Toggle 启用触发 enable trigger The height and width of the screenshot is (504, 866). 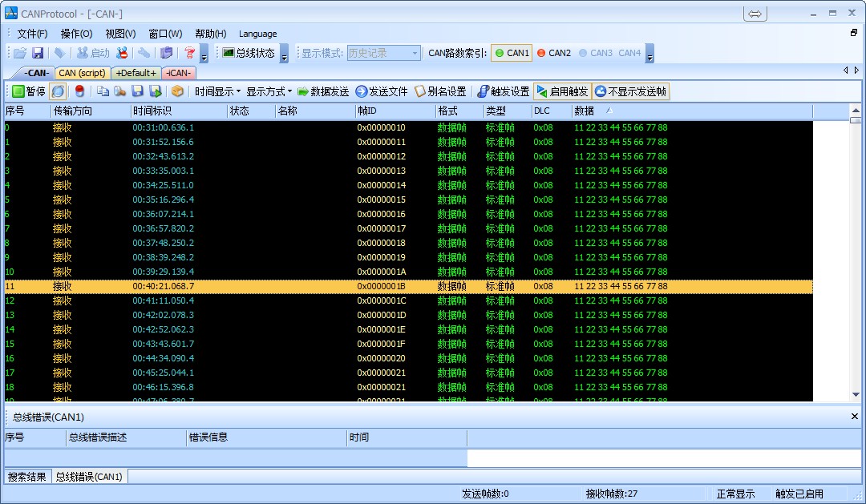(562, 91)
